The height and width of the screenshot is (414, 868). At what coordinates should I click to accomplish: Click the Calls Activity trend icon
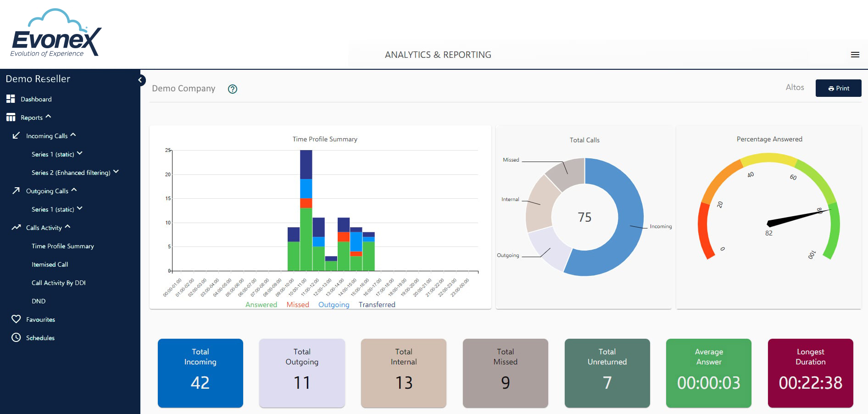click(16, 227)
